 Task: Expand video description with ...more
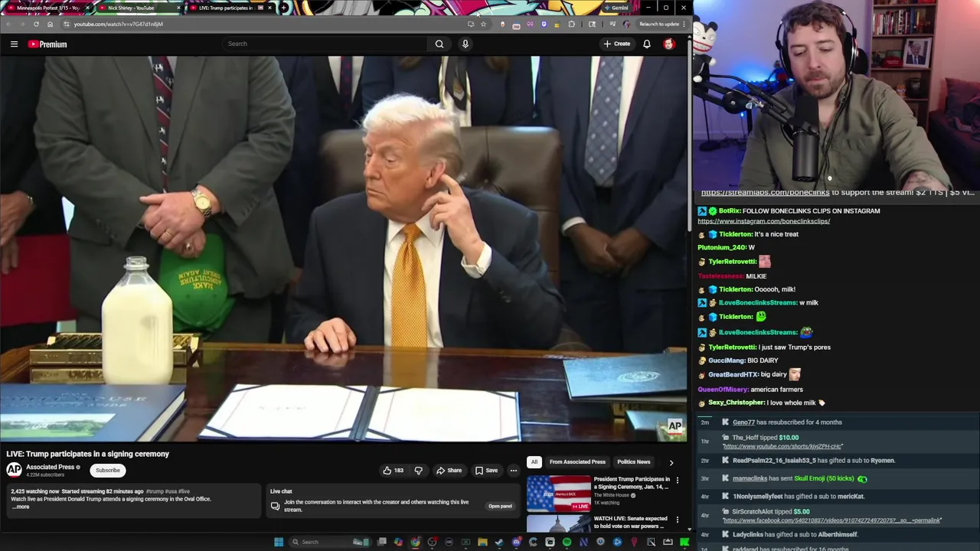21,507
